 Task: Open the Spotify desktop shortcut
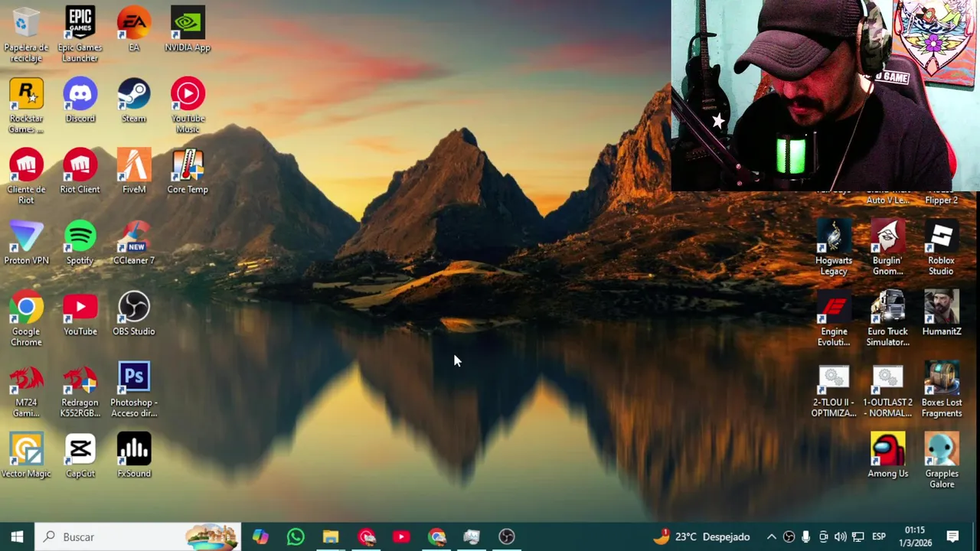click(x=80, y=243)
